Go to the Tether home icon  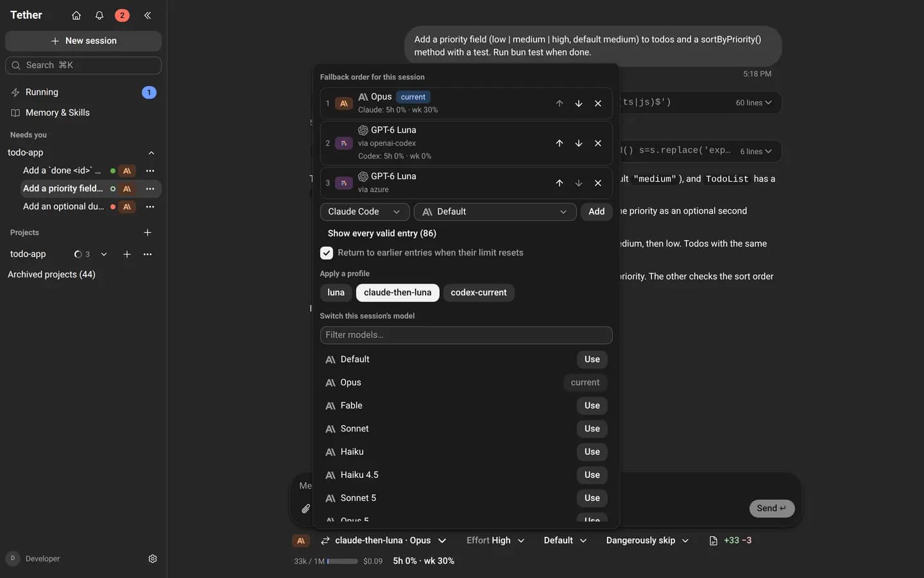pos(76,15)
